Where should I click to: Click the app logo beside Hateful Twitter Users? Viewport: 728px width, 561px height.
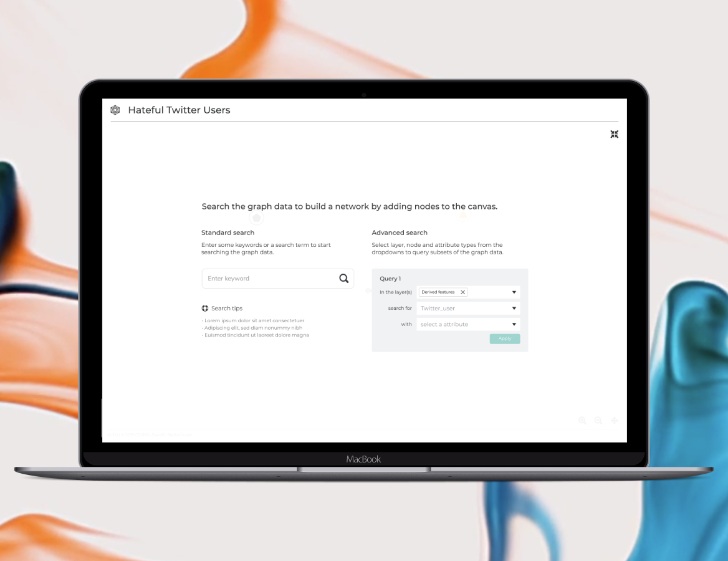tap(115, 110)
